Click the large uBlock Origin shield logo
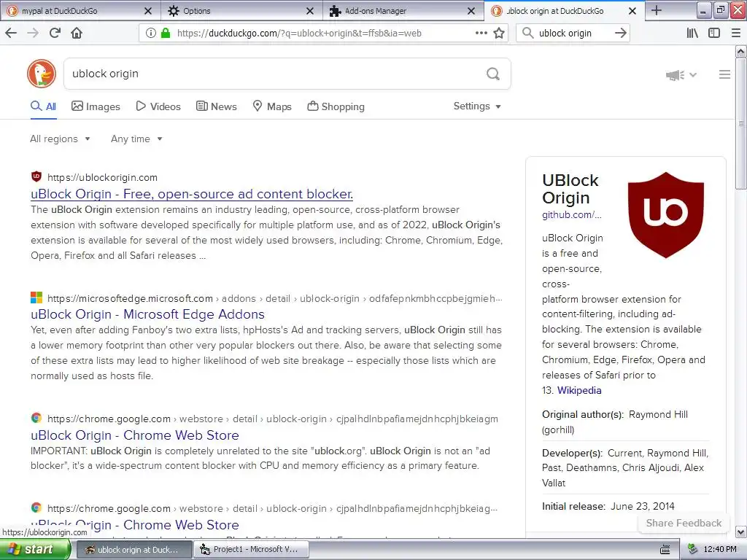 point(665,215)
